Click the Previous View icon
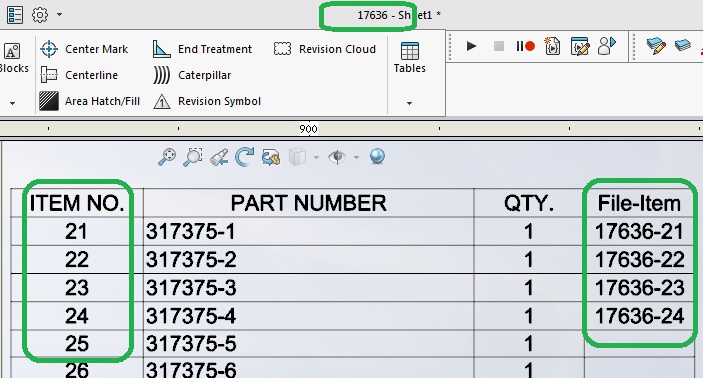Image resolution: width=703 pixels, height=378 pixels. (219, 157)
